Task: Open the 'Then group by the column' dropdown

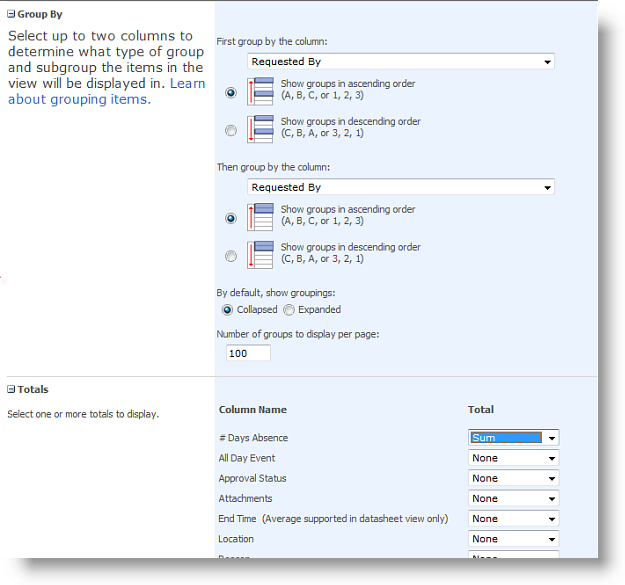Action: click(401, 187)
